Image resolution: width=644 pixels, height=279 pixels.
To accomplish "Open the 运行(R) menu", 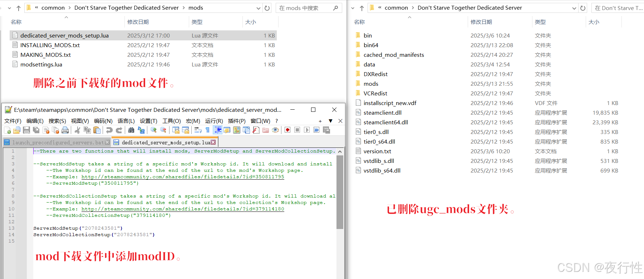I will coord(214,121).
